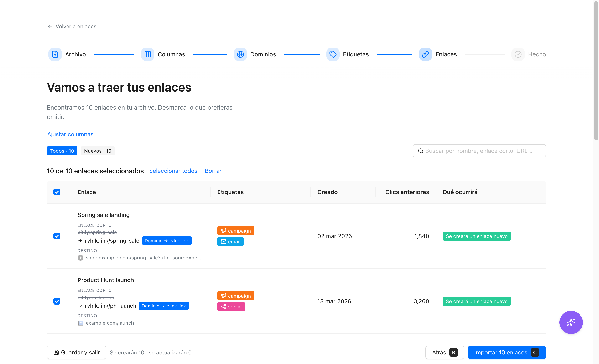The image size is (599, 364).
Task: Click the Ajustar columnas link
Action: [70, 134]
